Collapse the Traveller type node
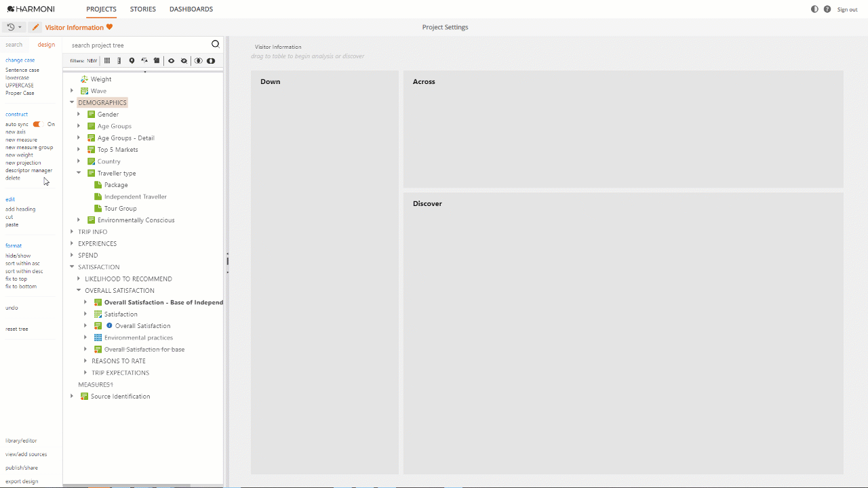 tap(79, 174)
